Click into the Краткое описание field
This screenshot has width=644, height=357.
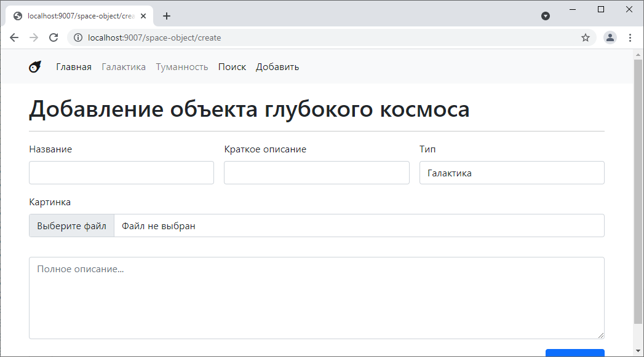[316, 173]
